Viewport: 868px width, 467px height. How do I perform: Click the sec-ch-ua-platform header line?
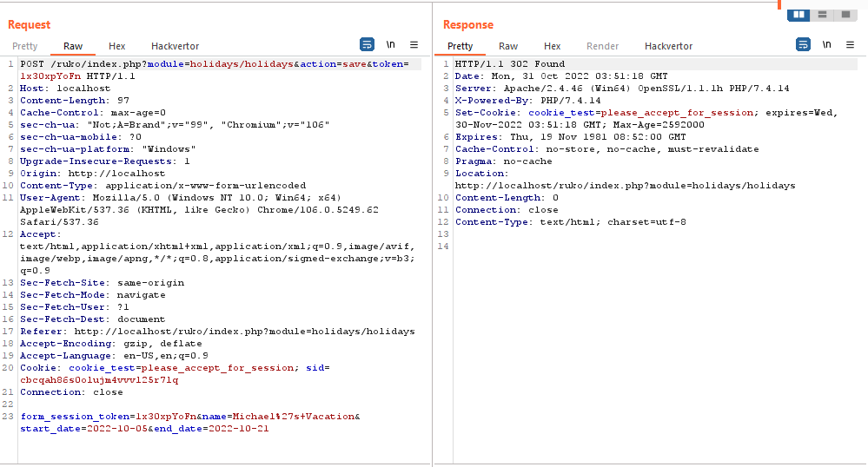coord(108,148)
